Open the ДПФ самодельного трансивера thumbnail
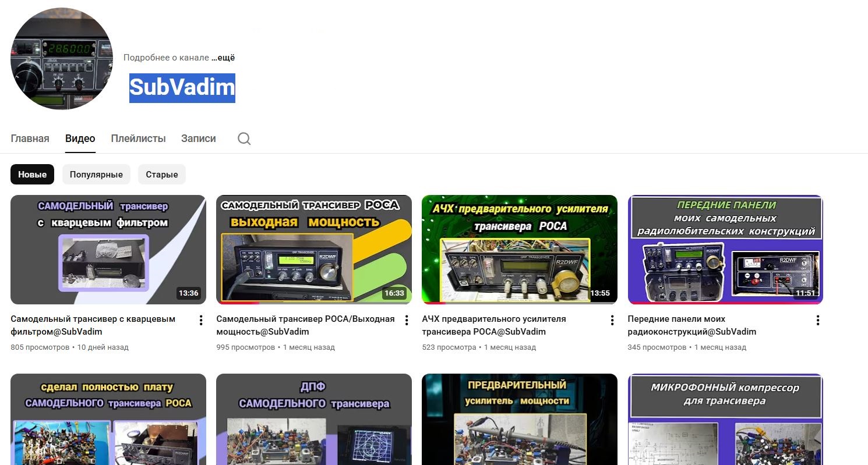Image resolution: width=868 pixels, height=465 pixels. pos(313,419)
